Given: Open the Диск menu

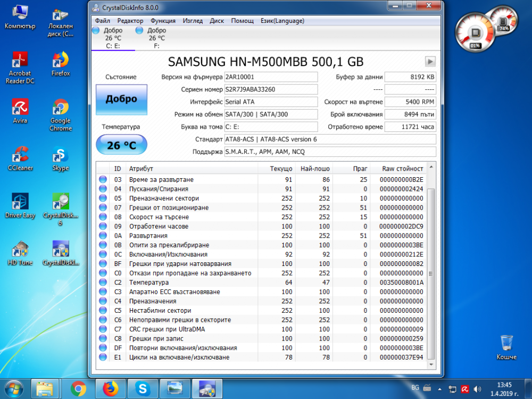Looking at the screenshot, I should tap(217, 21).
